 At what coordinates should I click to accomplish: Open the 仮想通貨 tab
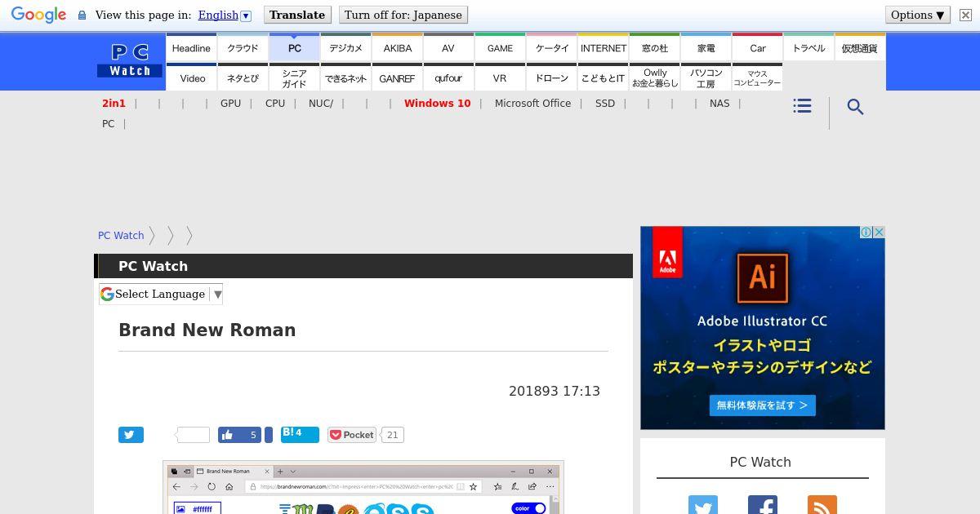(860, 48)
